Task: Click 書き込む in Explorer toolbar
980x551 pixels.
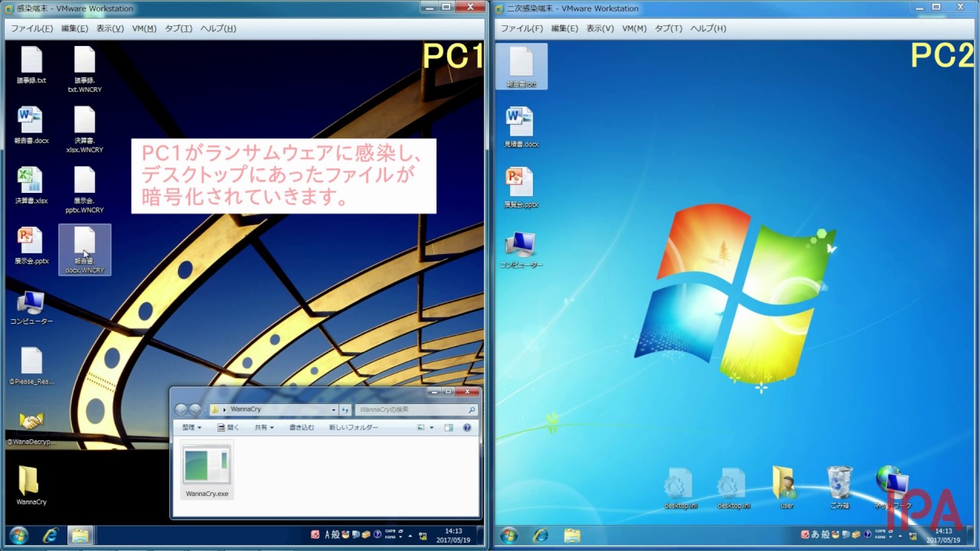Action: point(302,428)
